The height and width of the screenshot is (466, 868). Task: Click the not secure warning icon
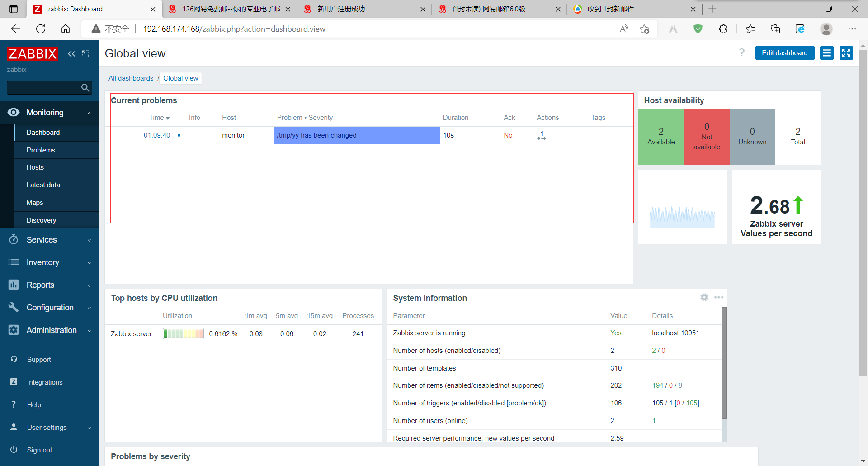point(96,29)
